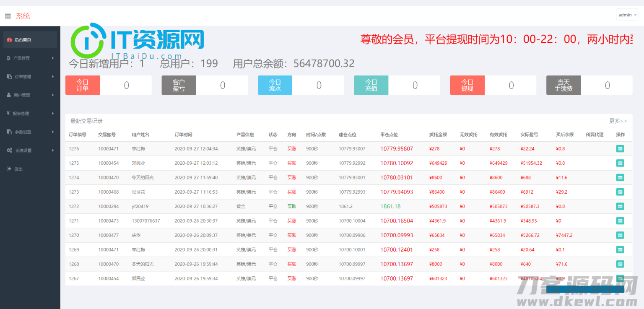Expand the 系统设置 arrow
The image size is (644, 309).
pyautogui.click(x=53, y=151)
